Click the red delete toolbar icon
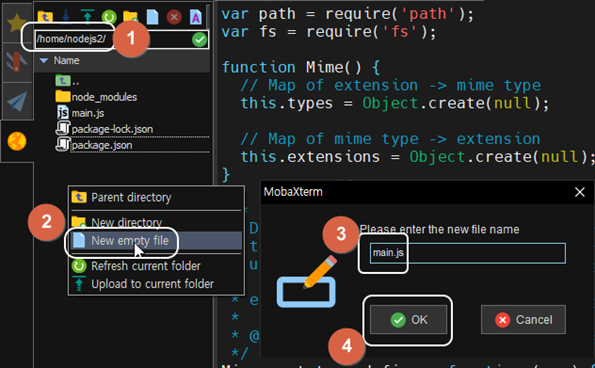Screen dimensions: 595x368 tap(174, 17)
